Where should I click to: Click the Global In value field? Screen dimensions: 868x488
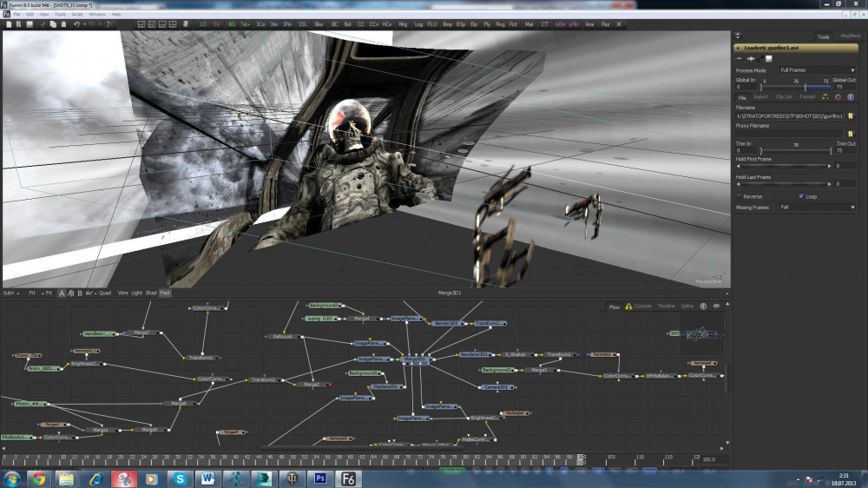[x=746, y=87]
